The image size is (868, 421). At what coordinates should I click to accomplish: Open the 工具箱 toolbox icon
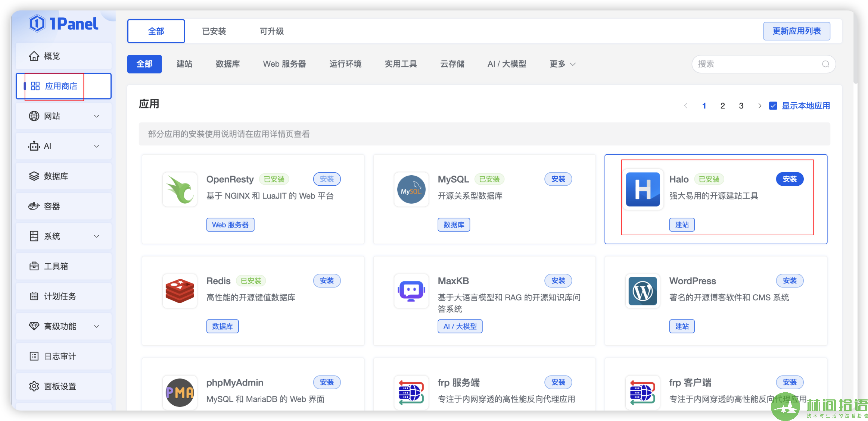point(34,266)
